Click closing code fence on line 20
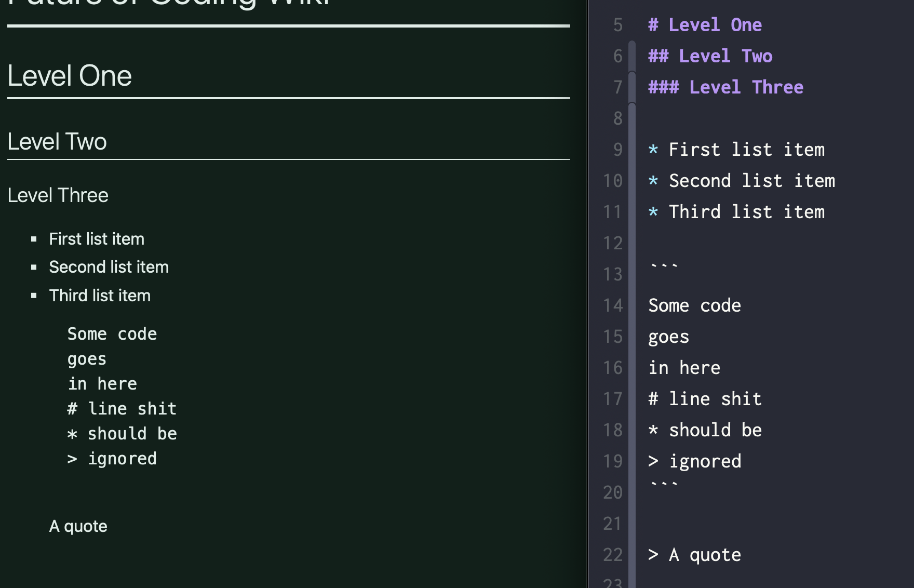The width and height of the screenshot is (914, 588). click(x=664, y=485)
